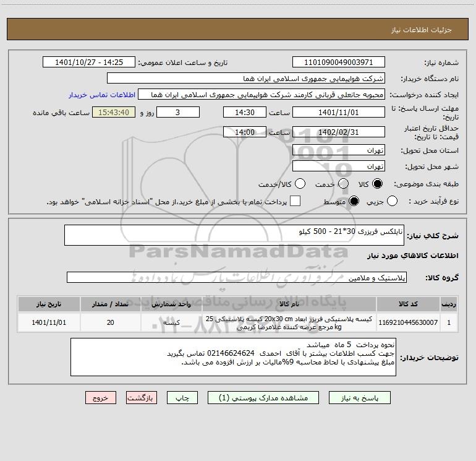Click the ایجاد کننده درخواست field

click(x=261, y=94)
